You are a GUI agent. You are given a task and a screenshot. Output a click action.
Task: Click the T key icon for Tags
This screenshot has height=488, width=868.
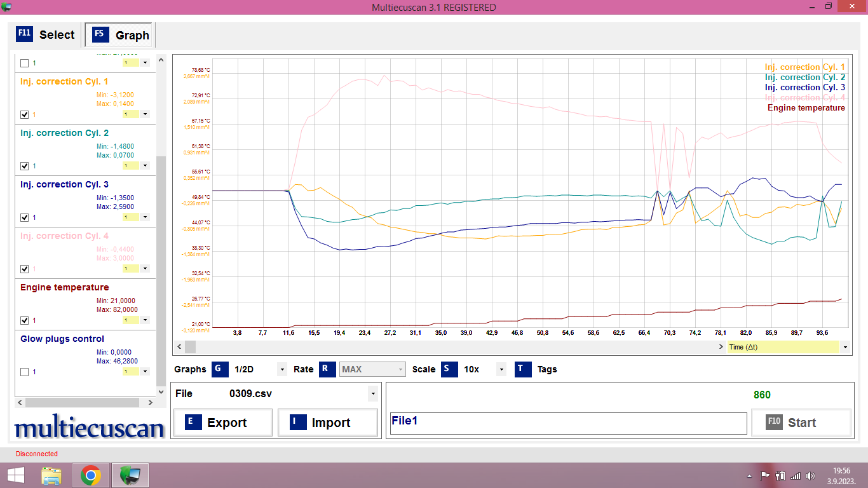pyautogui.click(x=523, y=369)
